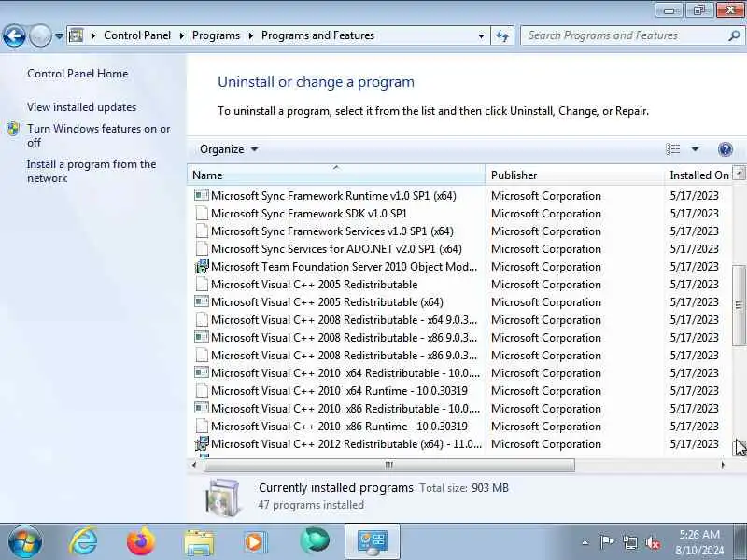Click icon of Visual C++ 2010 x64 Redistributable
The width and height of the screenshot is (747, 560).
click(x=202, y=372)
